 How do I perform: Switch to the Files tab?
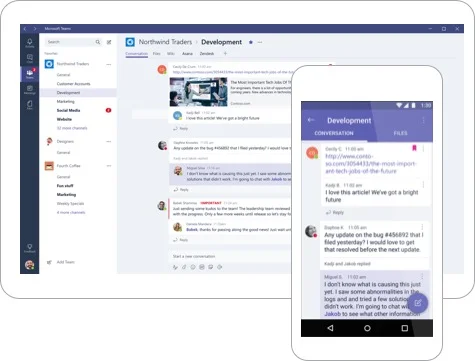157,54
